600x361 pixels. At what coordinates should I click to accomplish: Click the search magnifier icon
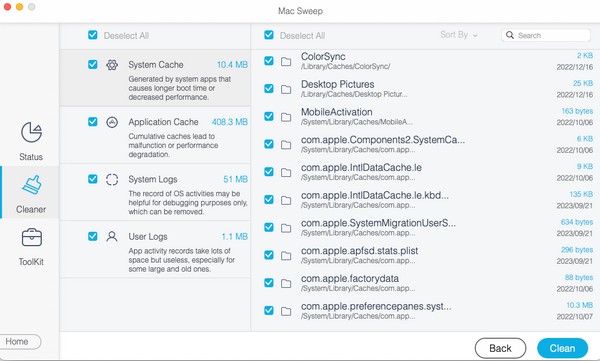point(510,35)
